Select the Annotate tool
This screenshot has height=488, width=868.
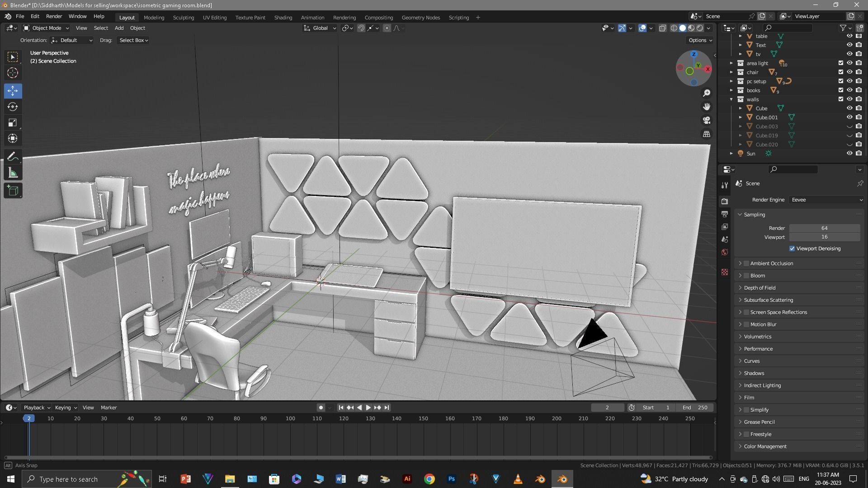pyautogui.click(x=13, y=157)
